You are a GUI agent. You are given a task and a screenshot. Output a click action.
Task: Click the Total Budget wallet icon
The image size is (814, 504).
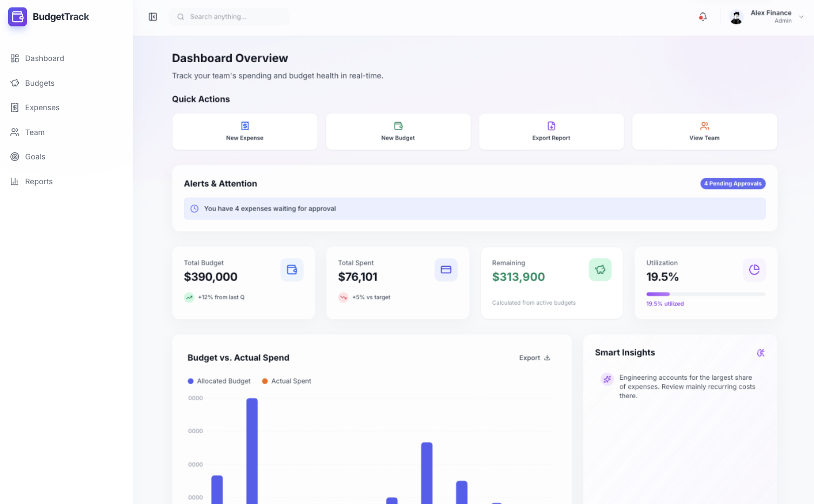(x=292, y=270)
